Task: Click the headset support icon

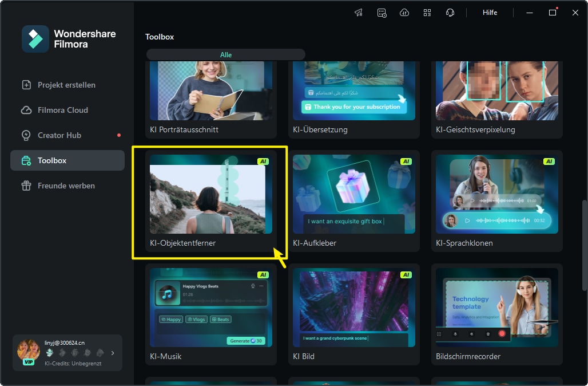Action: pos(450,13)
